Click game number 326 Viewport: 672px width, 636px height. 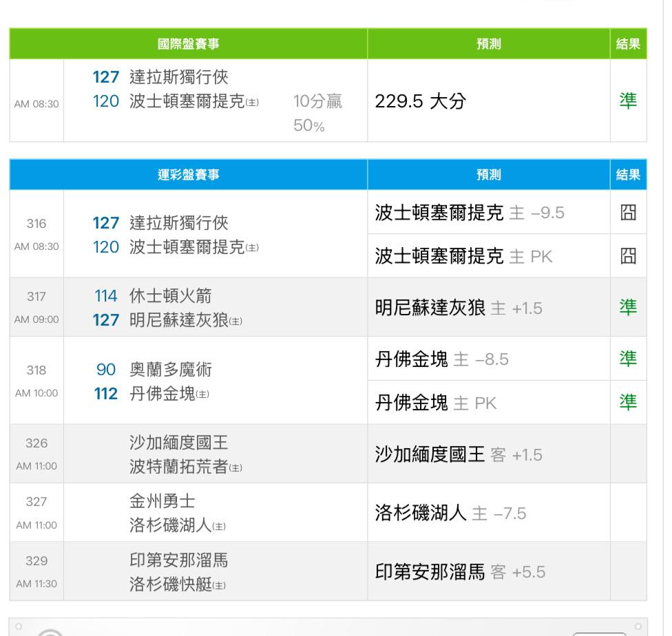coord(36,443)
